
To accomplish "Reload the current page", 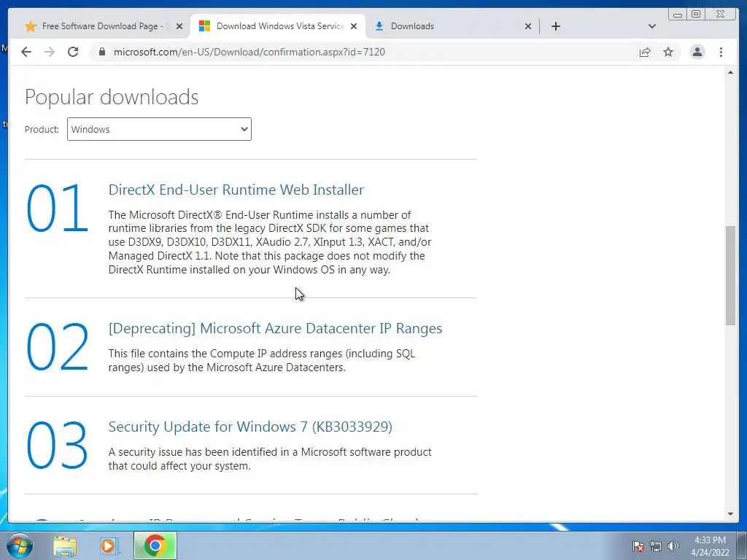I will coord(73,52).
